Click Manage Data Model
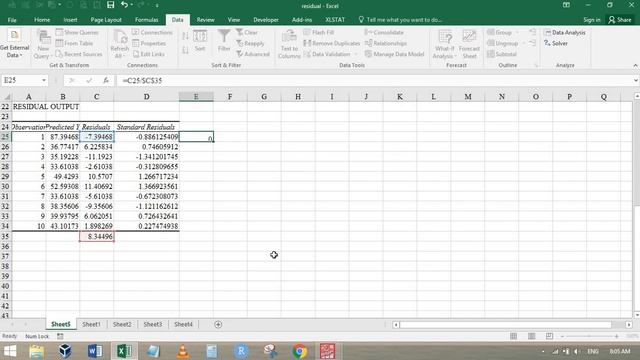This screenshot has height=360, width=640. 394,54
